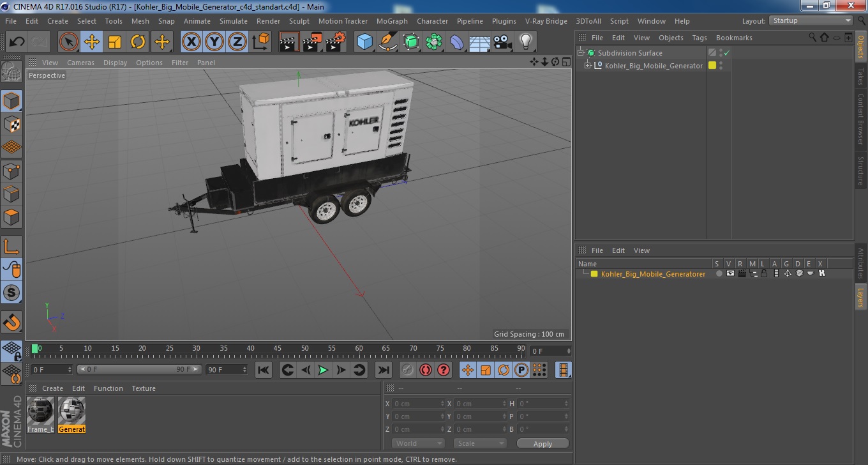Click the Apply button
The image size is (868, 465).
pos(542,444)
